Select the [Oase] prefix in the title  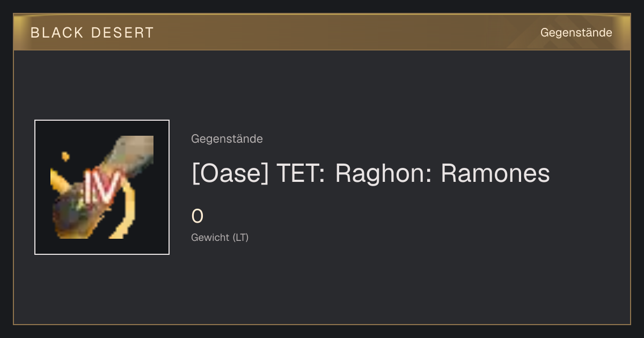(230, 174)
